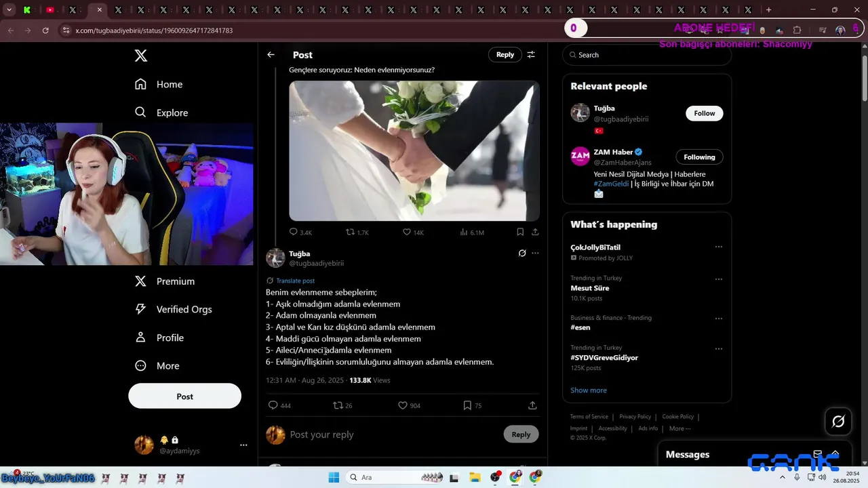Expand the Messages drawer
This screenshot has height=488, width=868.
click(x=835, y=454)
